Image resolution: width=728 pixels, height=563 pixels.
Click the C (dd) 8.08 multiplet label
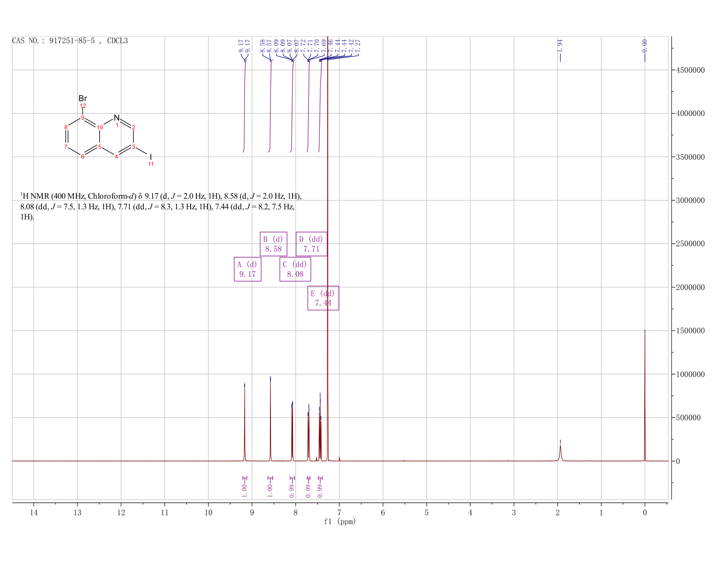(x=295, y=269)
